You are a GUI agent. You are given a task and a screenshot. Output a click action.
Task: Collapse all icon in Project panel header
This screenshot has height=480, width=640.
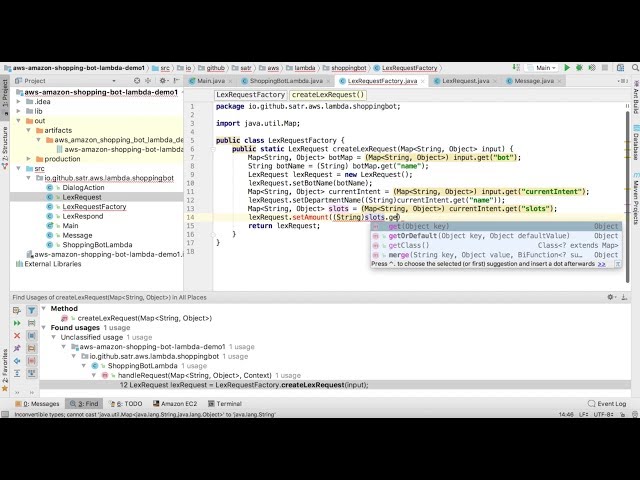pos(148,81)
